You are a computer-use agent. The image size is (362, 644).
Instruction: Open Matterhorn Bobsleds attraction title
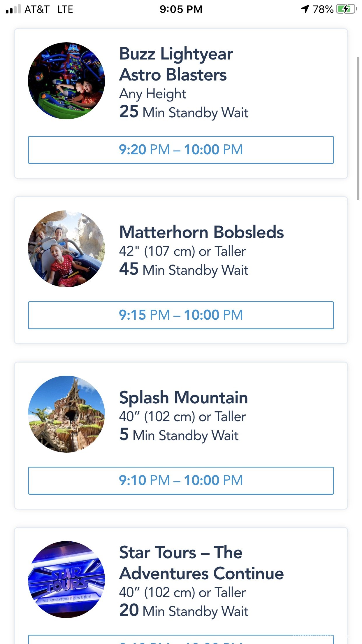point(202,232)
